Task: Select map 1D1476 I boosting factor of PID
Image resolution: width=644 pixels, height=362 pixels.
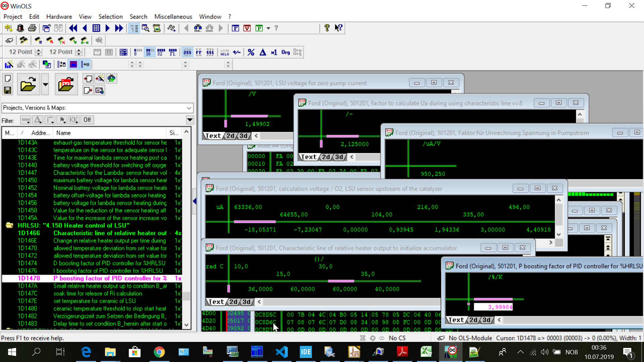Action: click(x=92, y=271)
